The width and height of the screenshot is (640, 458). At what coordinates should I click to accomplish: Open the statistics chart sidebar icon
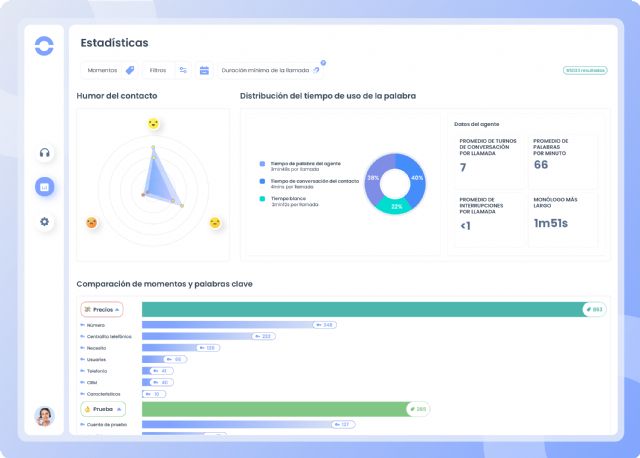44,187
